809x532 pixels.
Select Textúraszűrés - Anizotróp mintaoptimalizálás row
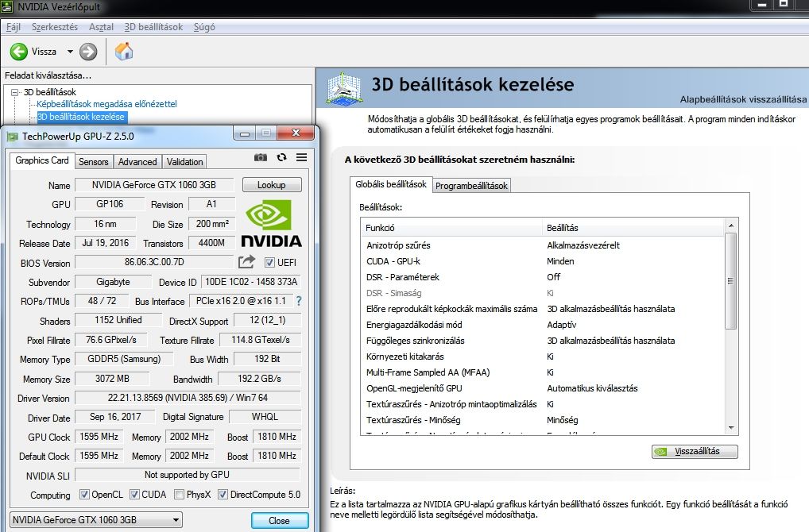point(544,405)
